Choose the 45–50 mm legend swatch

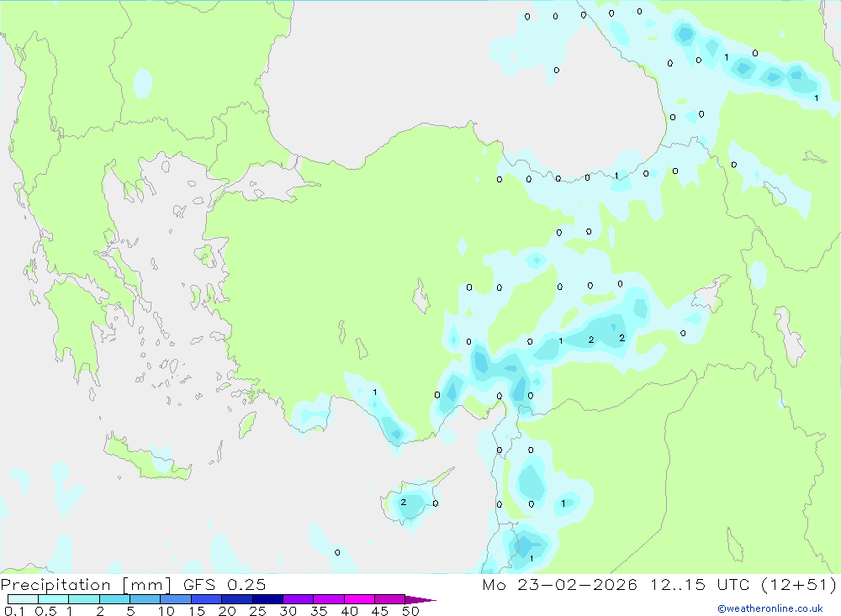390,599
